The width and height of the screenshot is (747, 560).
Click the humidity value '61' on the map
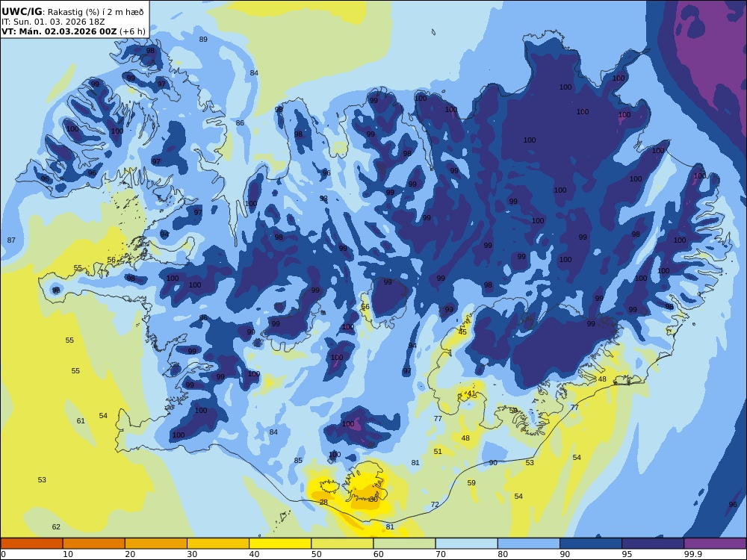(81, 421)
